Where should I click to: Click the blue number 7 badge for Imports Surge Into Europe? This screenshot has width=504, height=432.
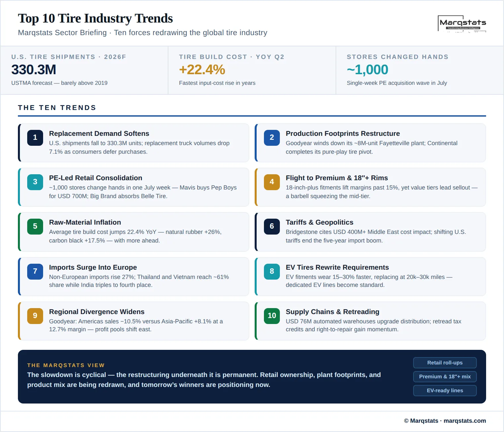35,271
